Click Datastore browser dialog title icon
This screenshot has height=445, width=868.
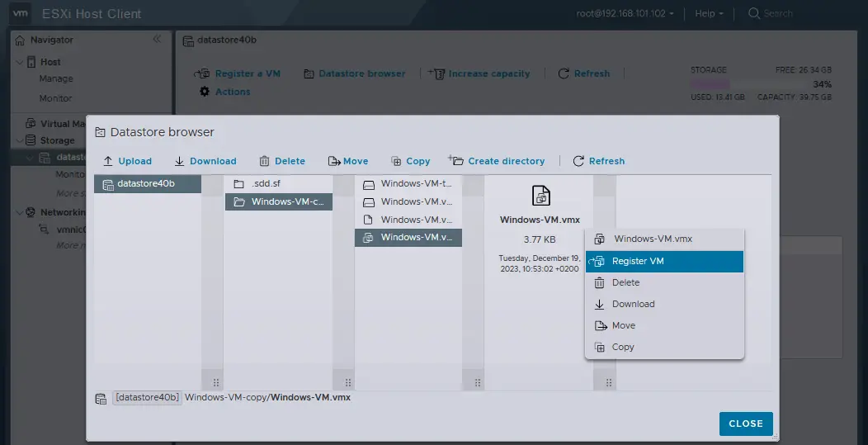(100, 132)
